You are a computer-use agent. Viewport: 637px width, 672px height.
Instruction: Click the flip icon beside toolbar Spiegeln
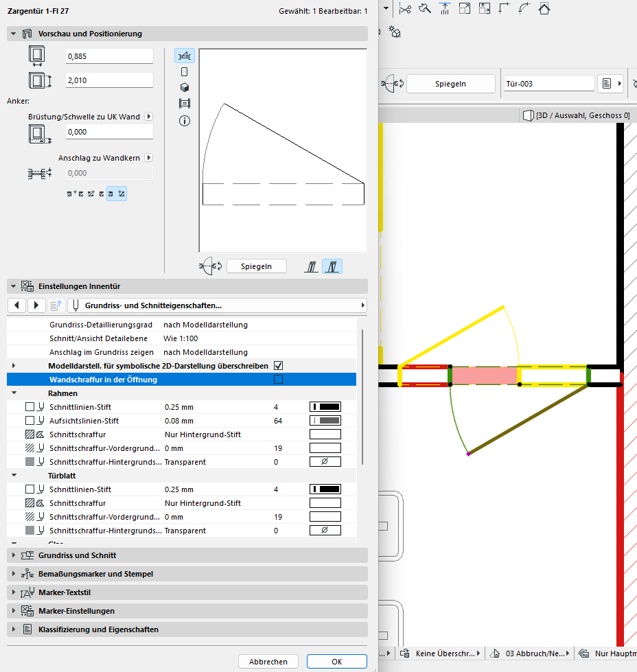coord(392,84)
